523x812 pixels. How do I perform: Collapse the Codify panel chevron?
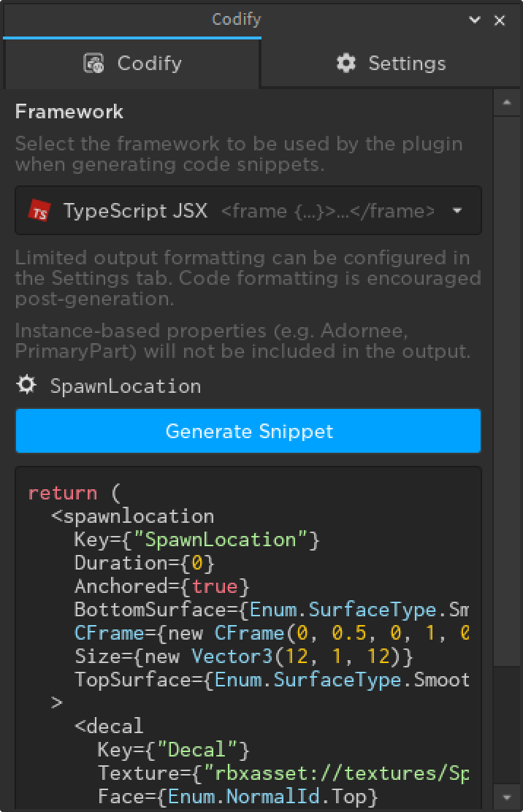(x=474, y=20)
